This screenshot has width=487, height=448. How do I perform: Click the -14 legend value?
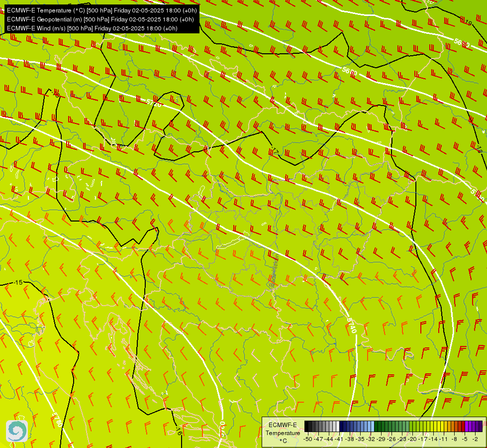(433, 439)
